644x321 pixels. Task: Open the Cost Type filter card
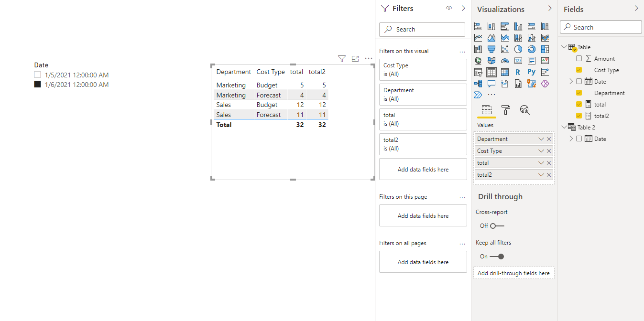coord(423,70)
